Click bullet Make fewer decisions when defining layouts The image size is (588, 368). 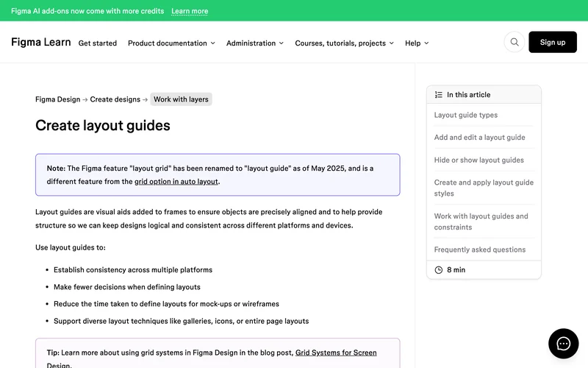(x=126, y=287)
